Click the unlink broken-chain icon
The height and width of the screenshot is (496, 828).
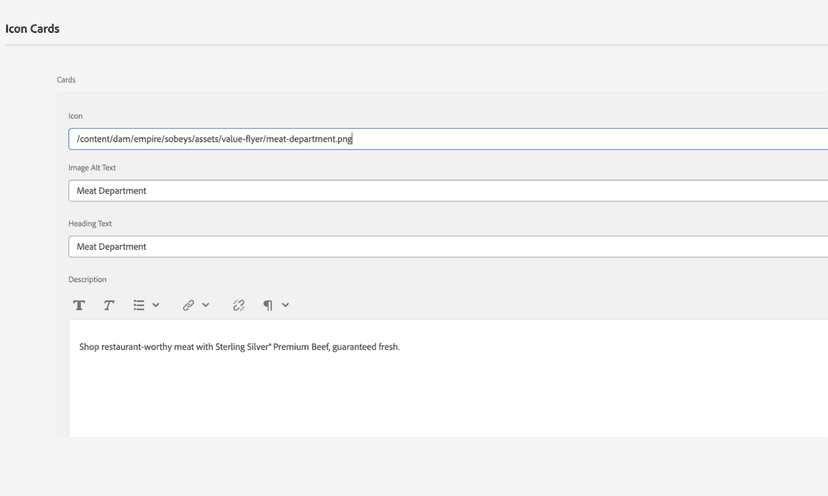pos(238,305)
